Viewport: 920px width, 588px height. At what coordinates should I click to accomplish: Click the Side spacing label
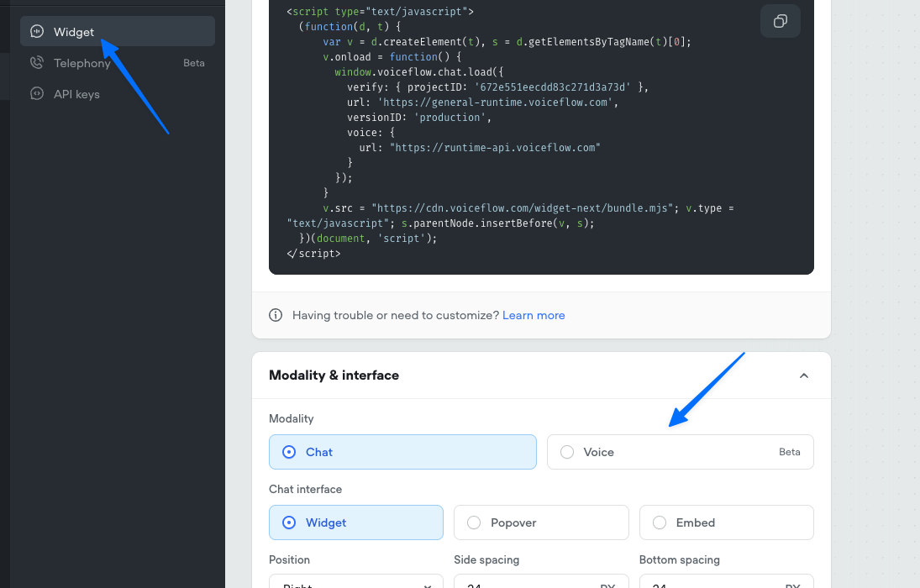[486, 559]
